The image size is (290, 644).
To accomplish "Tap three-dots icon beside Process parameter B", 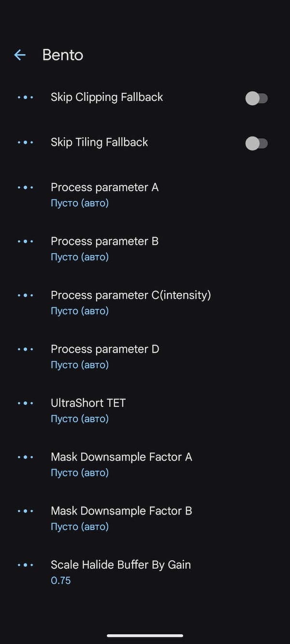I will tap(26, 242).
